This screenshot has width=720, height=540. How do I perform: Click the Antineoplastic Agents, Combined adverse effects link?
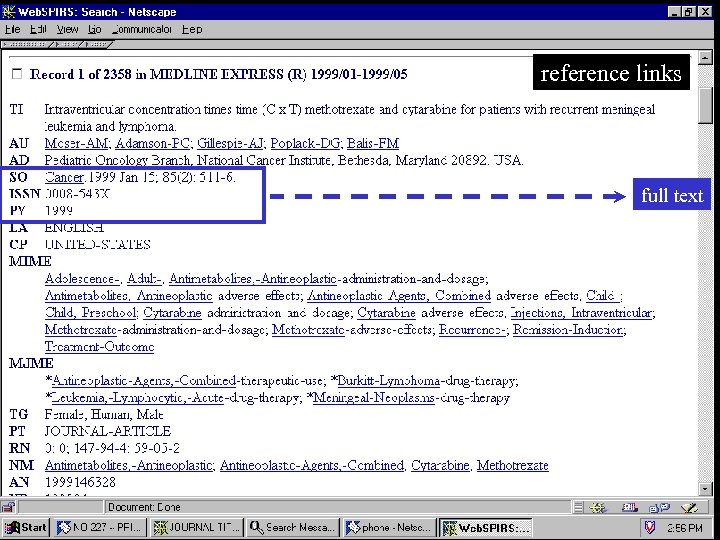point(399,296)
